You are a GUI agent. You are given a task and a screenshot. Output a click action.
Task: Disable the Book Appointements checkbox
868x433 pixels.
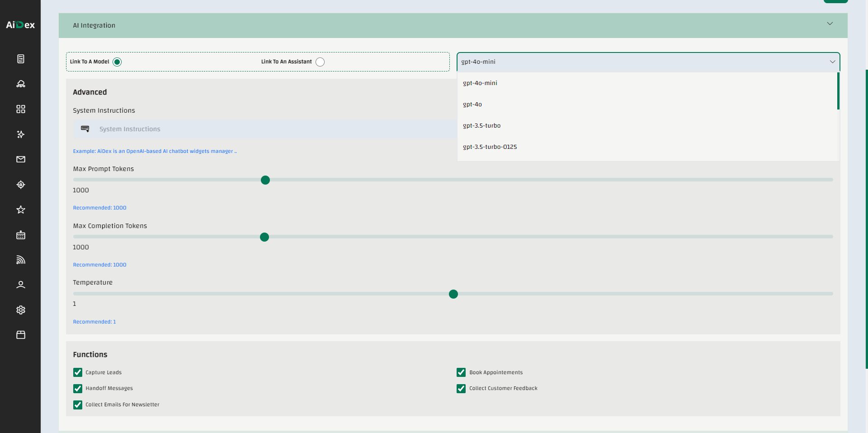(461, 372)
